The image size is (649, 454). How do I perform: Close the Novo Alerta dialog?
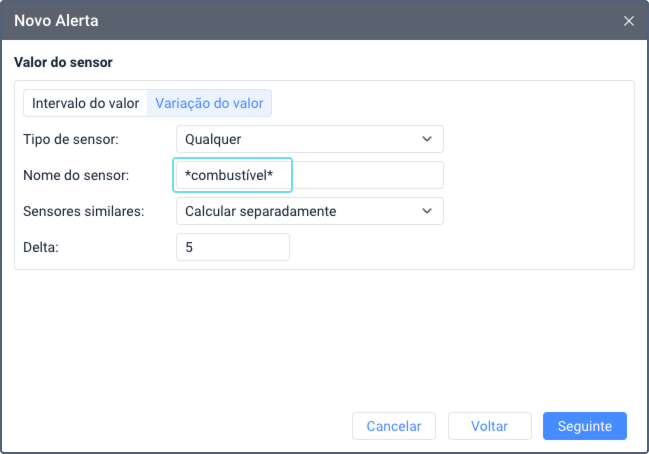pos(629,20)
